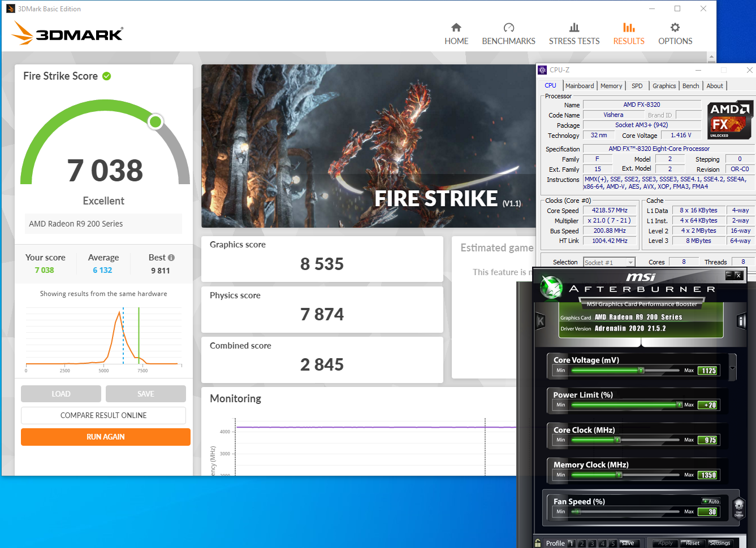
Task: Click the HOME house icon in 3DMark
Action: pos(456,27)
